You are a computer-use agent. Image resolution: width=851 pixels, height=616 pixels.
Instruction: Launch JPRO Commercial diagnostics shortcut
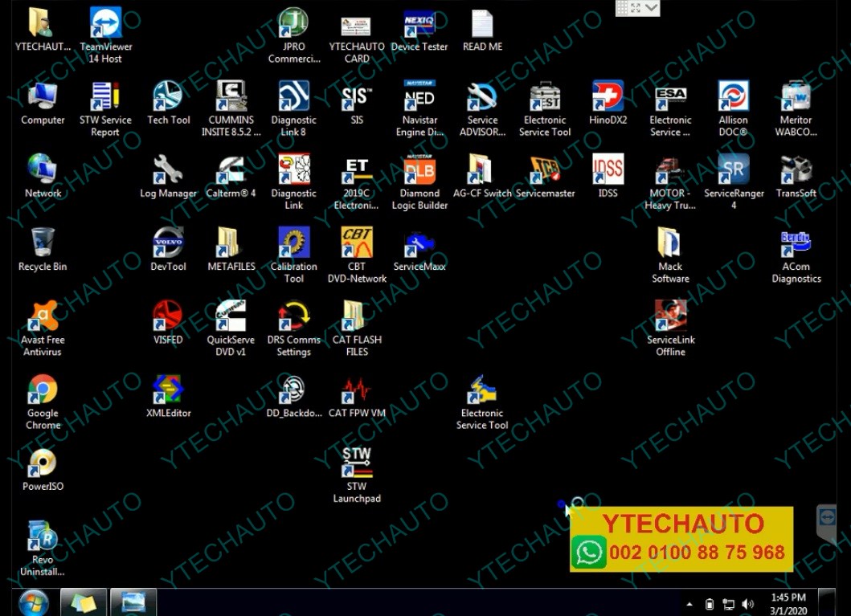click(293, 35)
